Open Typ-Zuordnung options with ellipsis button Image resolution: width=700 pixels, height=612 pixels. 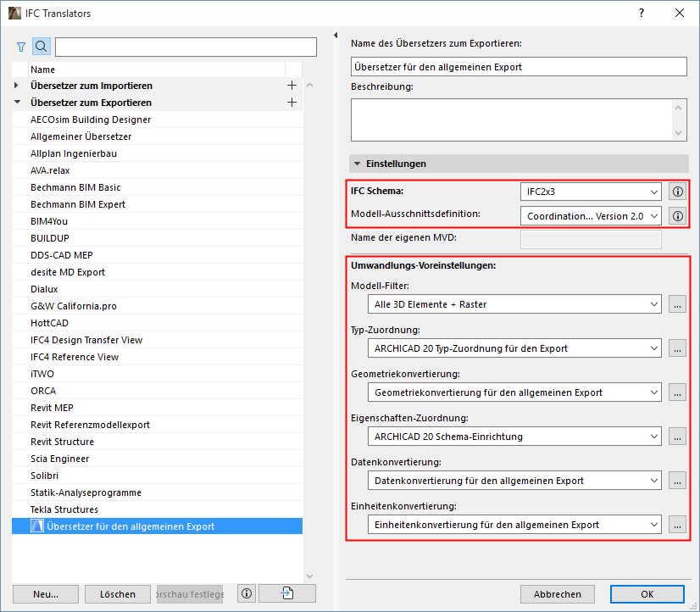coord(677,348)
